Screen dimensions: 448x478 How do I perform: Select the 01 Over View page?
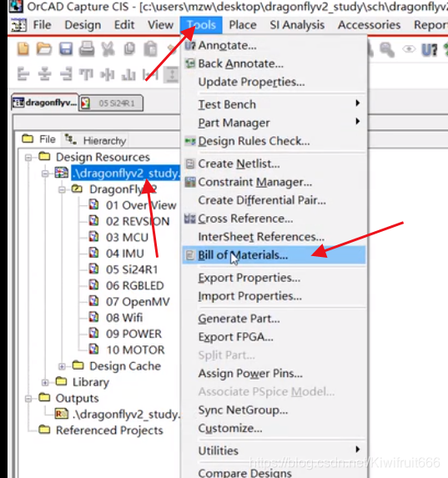(141, 205)
